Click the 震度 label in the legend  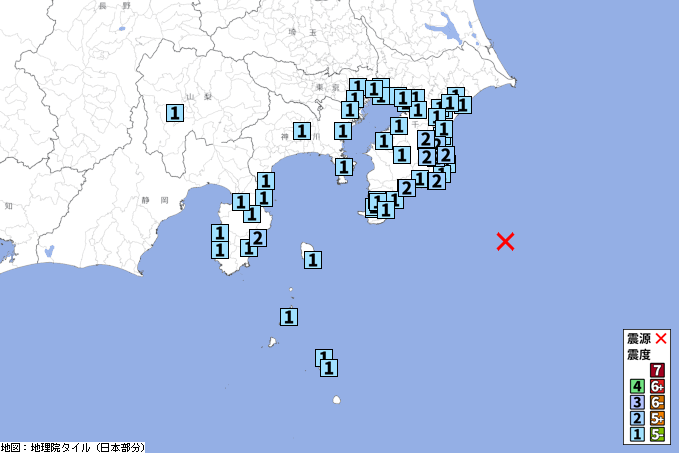[x=638, y=355]
